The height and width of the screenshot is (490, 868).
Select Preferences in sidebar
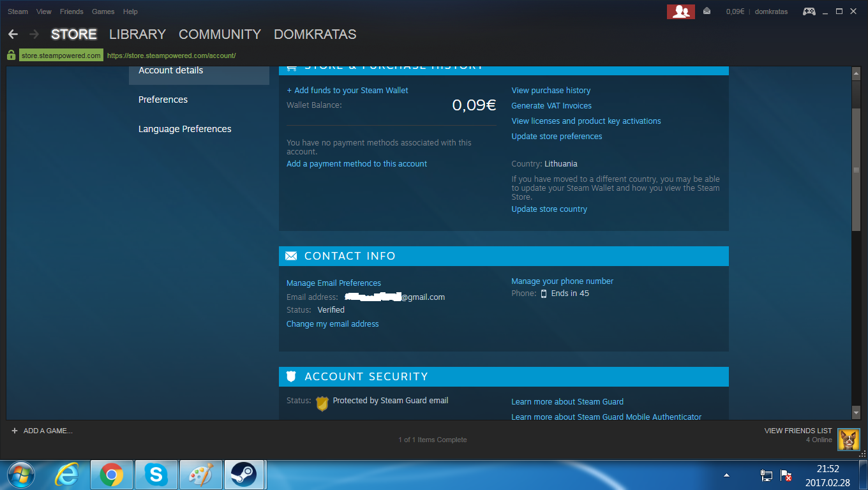pos(163,100)
